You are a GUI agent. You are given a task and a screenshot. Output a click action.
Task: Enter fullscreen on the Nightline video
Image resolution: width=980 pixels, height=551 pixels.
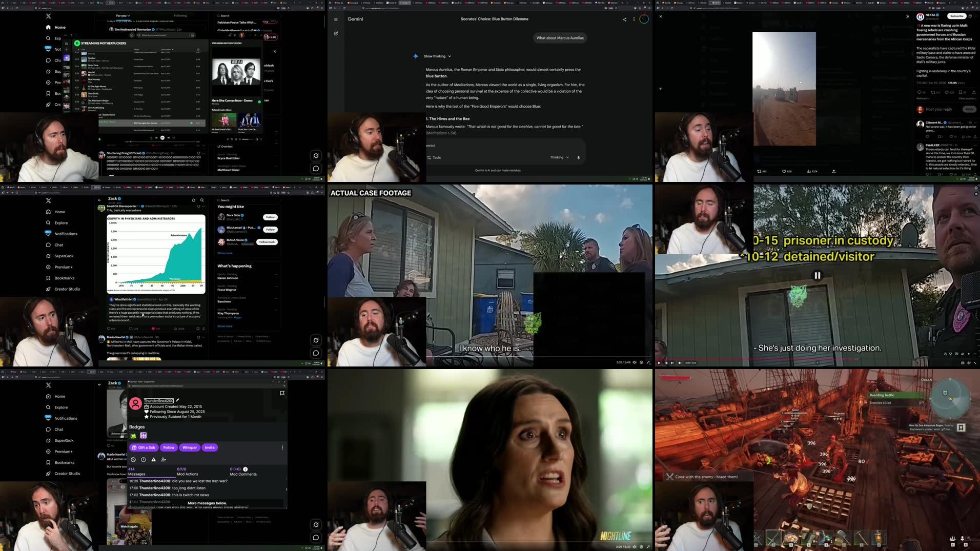click(648, 547)
